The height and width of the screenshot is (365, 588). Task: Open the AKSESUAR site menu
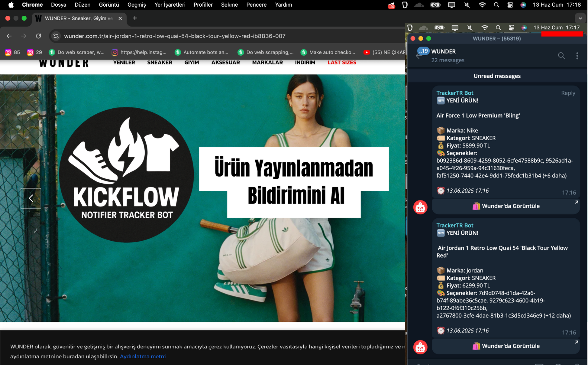225,63
